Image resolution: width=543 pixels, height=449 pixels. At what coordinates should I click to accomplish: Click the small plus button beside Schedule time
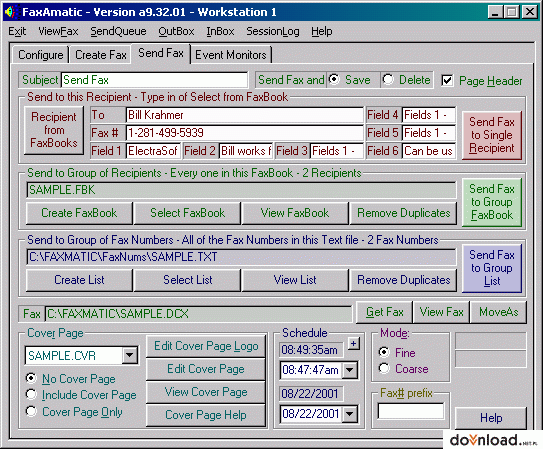tap(354, 344)
